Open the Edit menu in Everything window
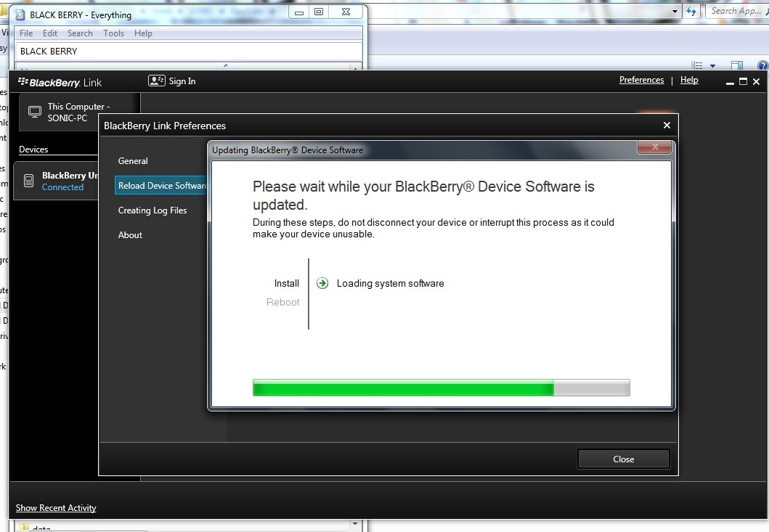Image resolution: width=769 pixels, height=532 pixels. (x=50, y=33)
